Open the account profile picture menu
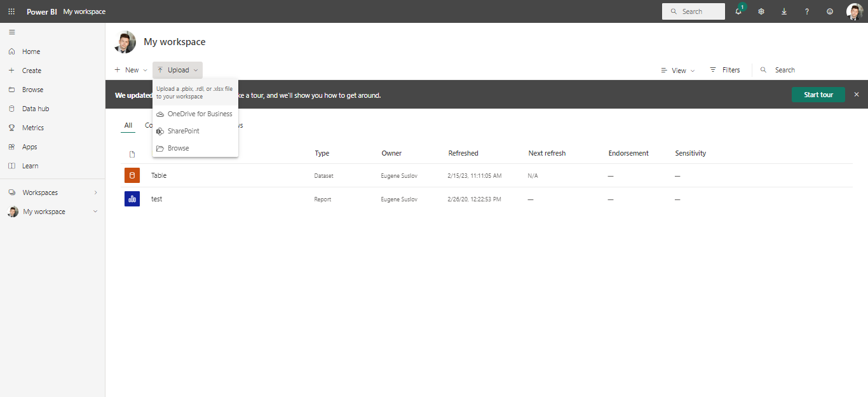Screen dimensions: 868x397 click(855, 11)
